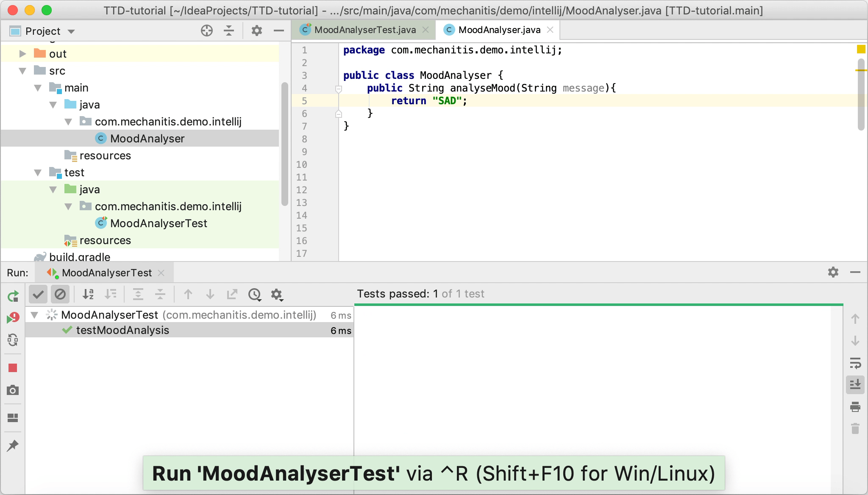
Task: Switch to the MoodAnalyserTest.java tab
Action: click(x=364, y=30)
